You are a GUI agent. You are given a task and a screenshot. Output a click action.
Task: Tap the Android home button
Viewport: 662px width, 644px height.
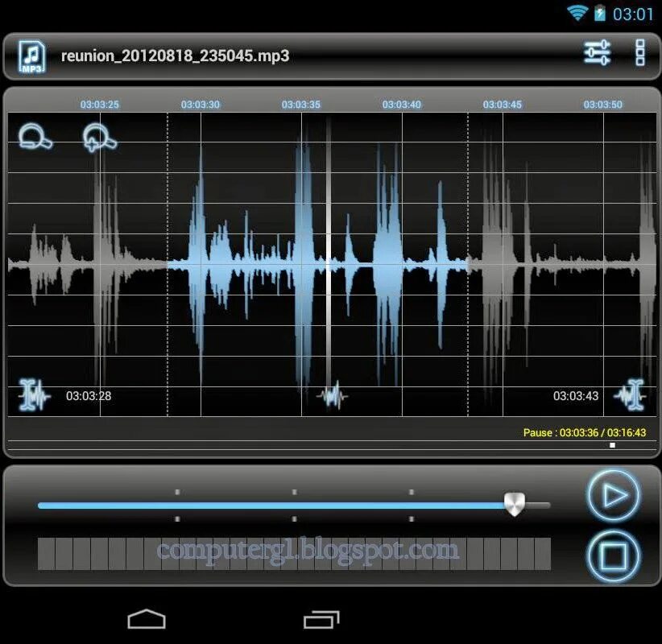pos(147,619)
